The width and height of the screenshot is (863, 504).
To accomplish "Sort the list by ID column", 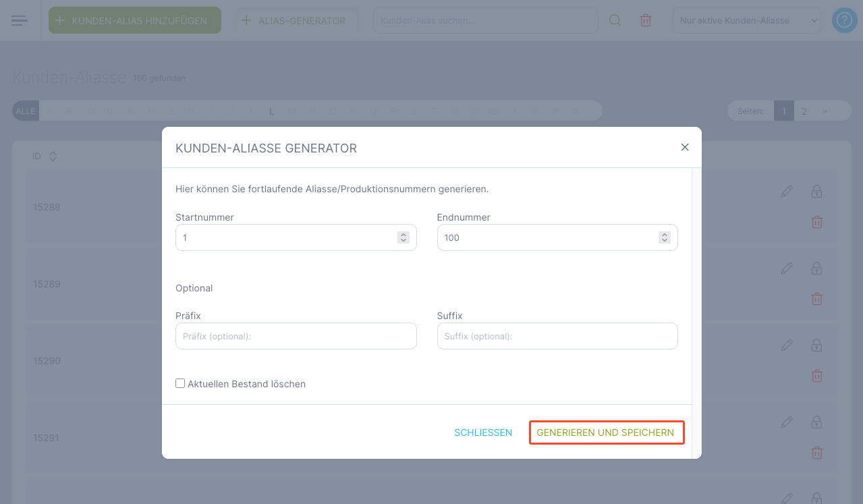I will 53,157.
